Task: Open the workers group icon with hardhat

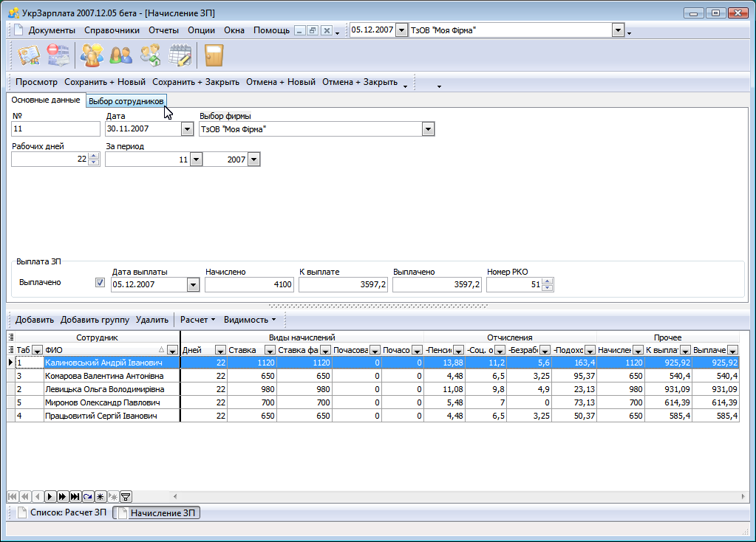Action: pyautogui.click(x=92, y=55)
